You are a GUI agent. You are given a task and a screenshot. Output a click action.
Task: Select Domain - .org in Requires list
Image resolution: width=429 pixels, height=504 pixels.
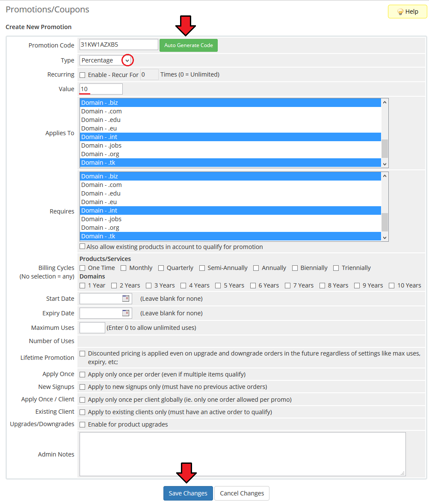tap(231, 228)
